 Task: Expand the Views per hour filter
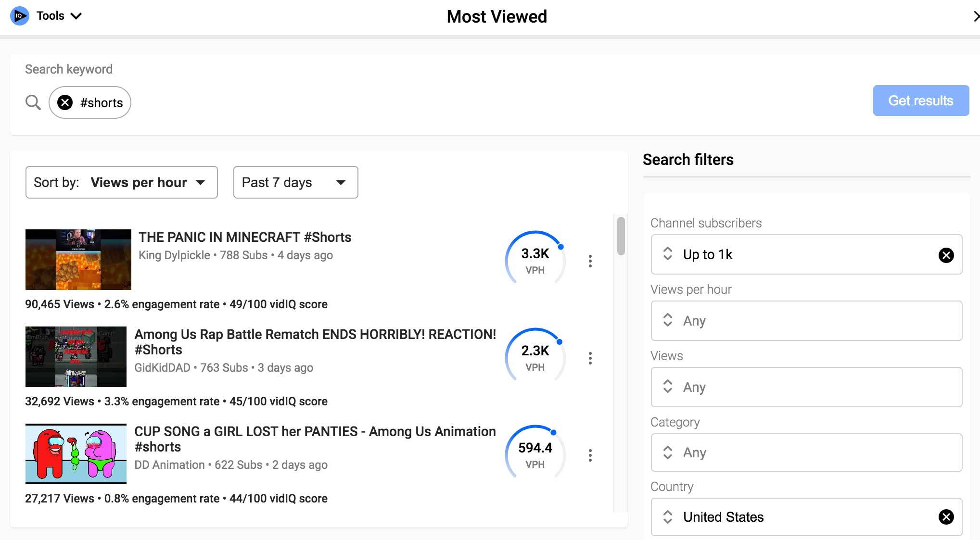(x=806, y=321)
